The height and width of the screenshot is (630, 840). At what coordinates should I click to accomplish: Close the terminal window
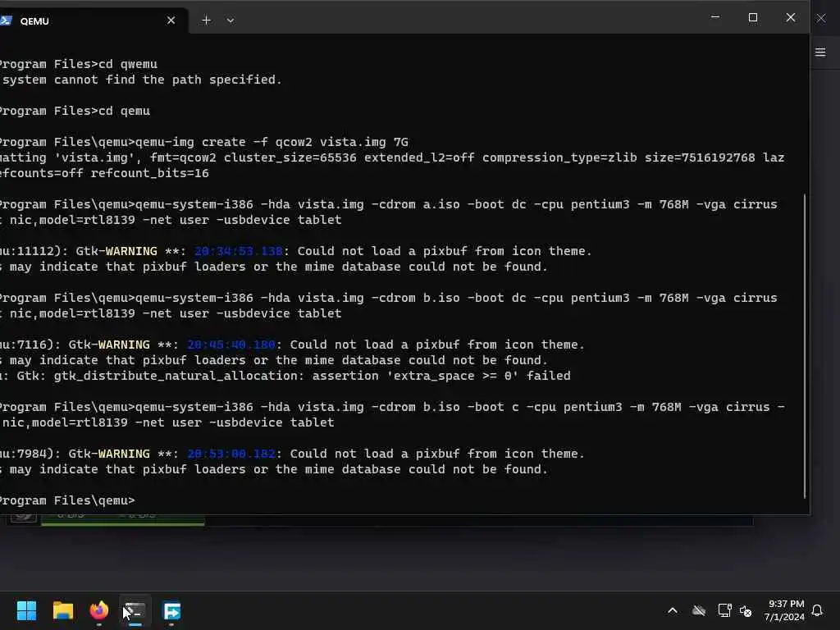coord(791,18)
